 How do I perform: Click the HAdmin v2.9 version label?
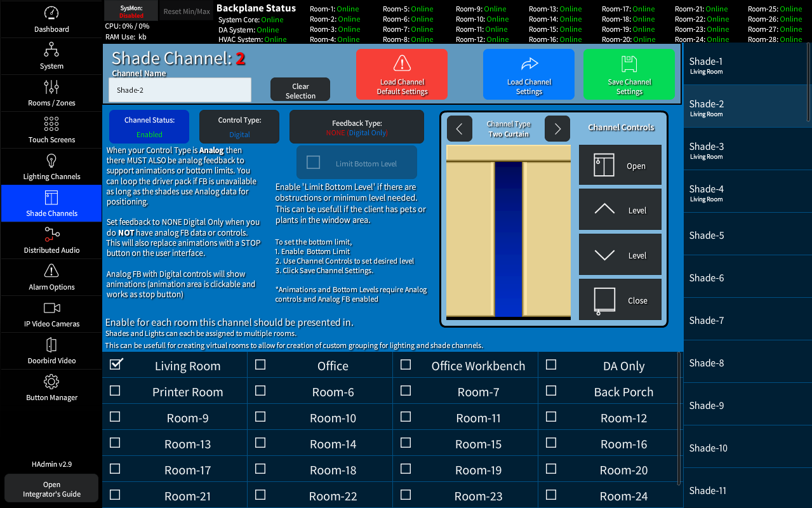pos(51,464)
